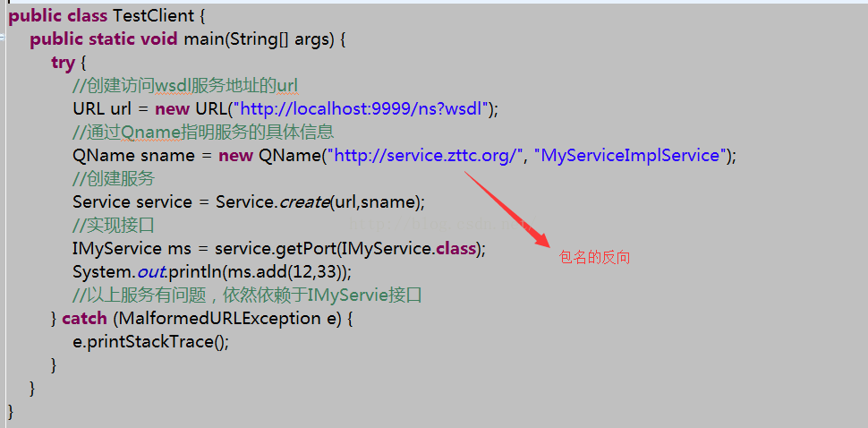Click the comment 创建服务

click(x=114, y=179)
